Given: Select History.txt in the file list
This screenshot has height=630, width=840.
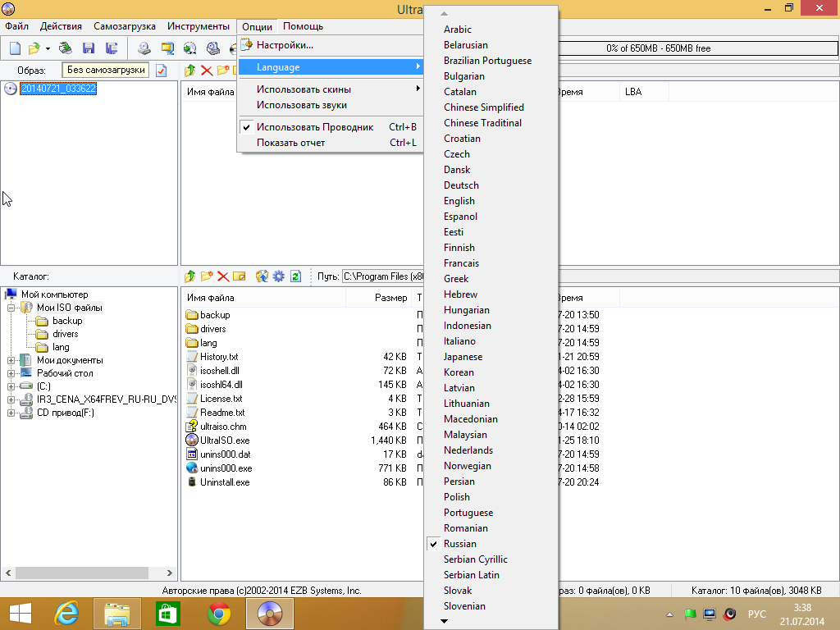Looking at the screenshot, I should pos(218,357).
